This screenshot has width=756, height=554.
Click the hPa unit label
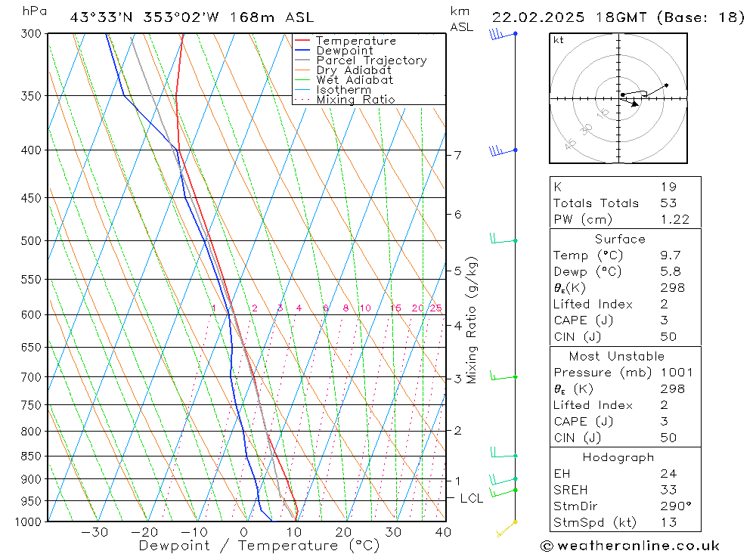coord(35,11)
